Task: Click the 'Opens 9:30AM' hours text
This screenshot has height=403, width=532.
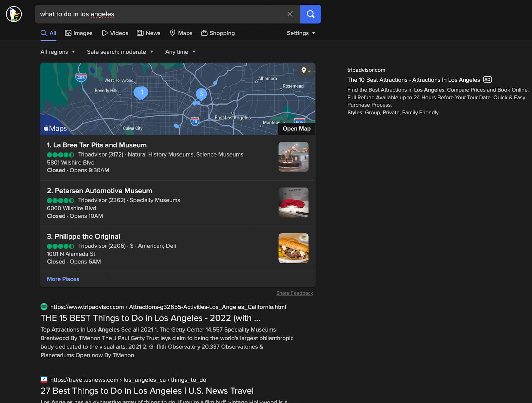Action: coord(89,170)
